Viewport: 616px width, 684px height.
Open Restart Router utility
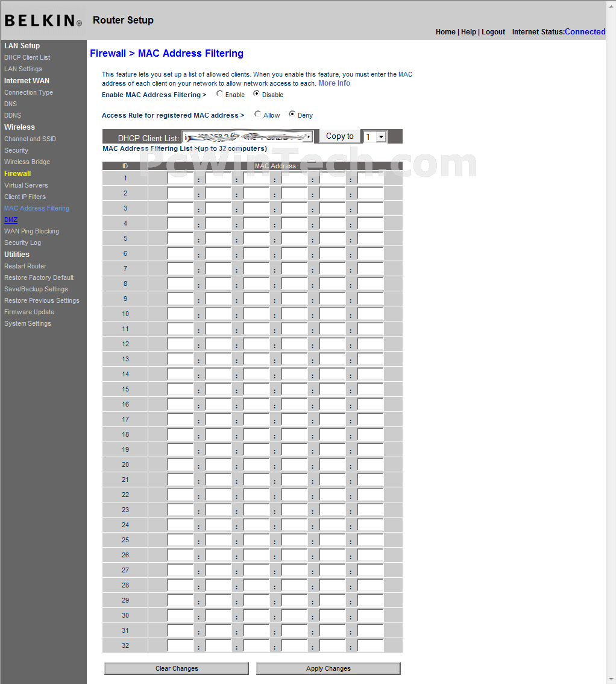(25, 266)
